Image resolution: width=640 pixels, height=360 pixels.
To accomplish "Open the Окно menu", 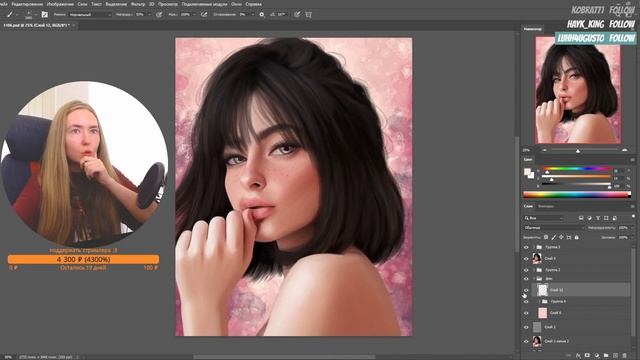I will coord(236,4).
